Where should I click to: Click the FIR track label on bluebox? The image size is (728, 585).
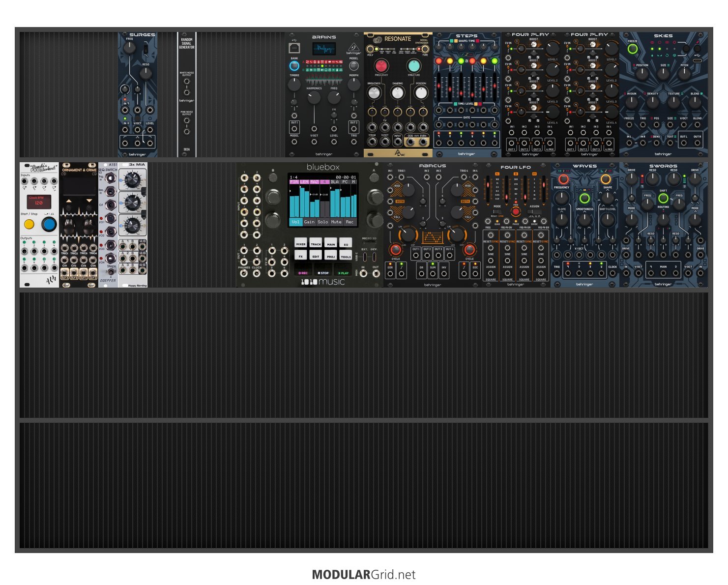tap(294, 182)
